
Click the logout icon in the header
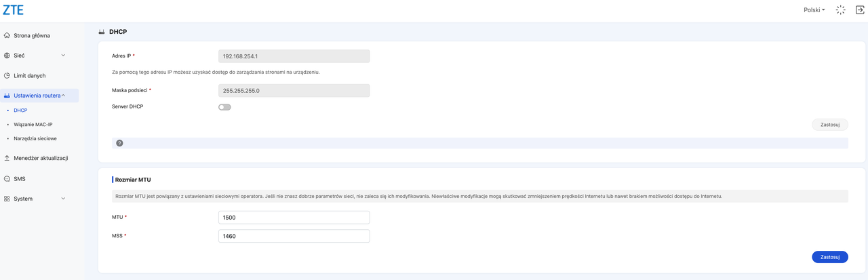pyautogui.click(x=860, y=10)
